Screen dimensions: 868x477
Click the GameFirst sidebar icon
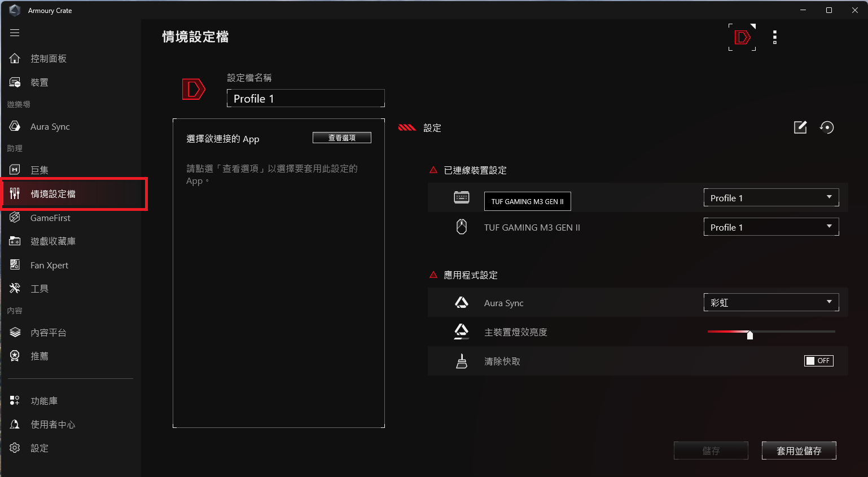click(x=15, y=218)
